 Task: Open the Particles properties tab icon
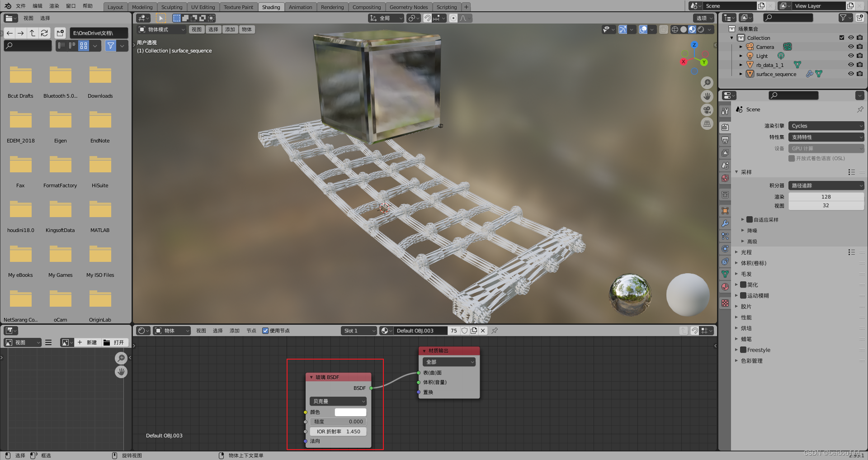725,236
